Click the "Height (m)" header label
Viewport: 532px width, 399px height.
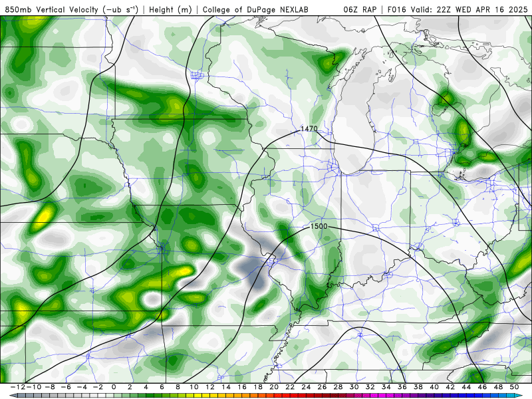(x=170, y=9)
